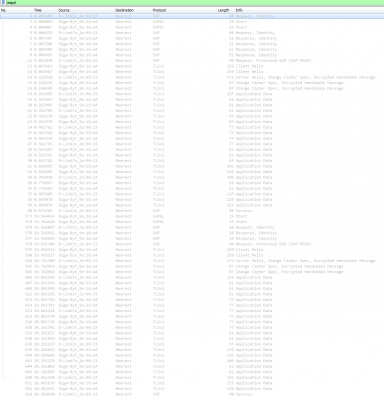Viewport: 384px width, 400px height.
Task: Click the display filter input field
Action: [195, 3]
